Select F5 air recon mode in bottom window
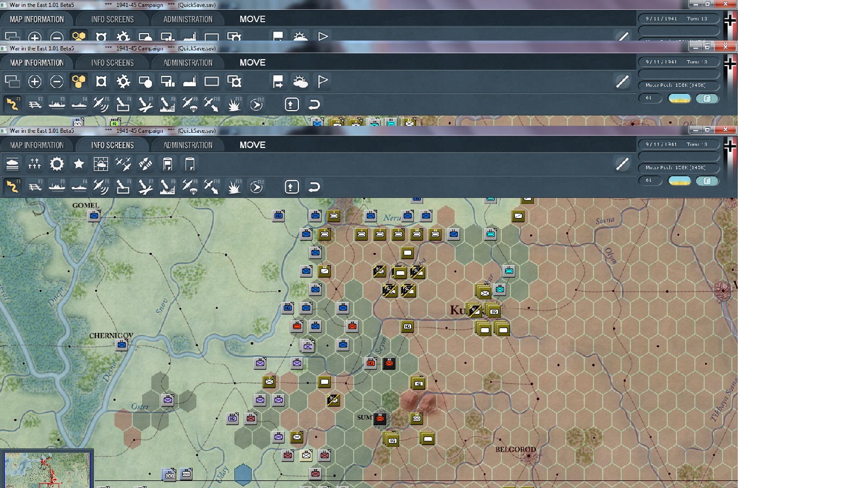The height and width of the screenshot is (488, 868). (101, 187)
